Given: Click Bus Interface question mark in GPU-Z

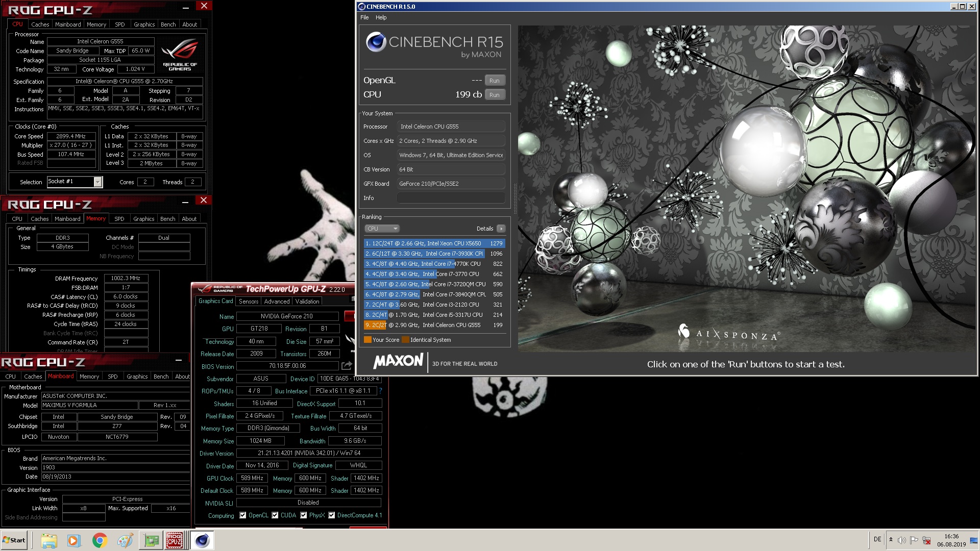Looking at the screenshot, I should (380, 391).
